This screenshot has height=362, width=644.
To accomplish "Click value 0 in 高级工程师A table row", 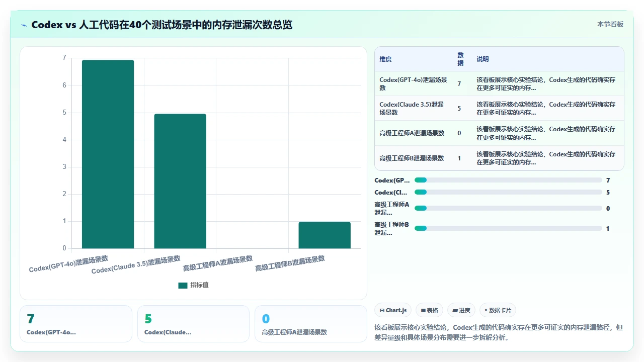I will click(x=459, y=133).
